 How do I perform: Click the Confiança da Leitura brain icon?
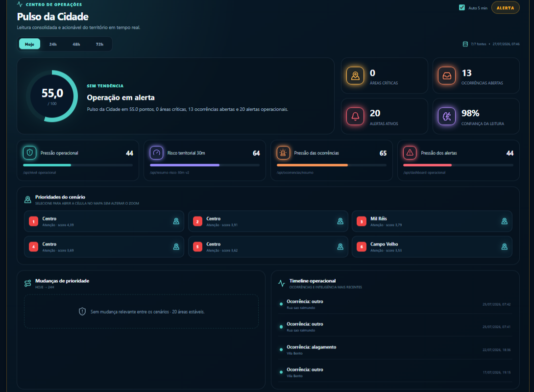click(447, 116)
